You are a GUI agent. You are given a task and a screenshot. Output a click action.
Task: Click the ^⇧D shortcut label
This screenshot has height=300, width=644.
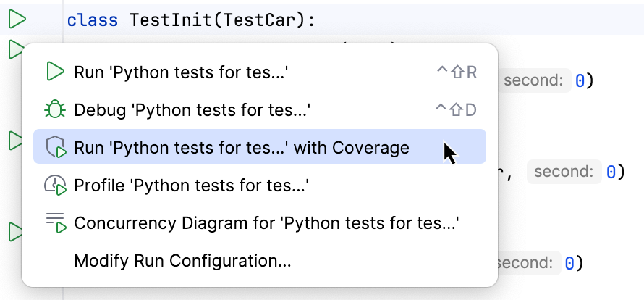(x=456, y=110)
